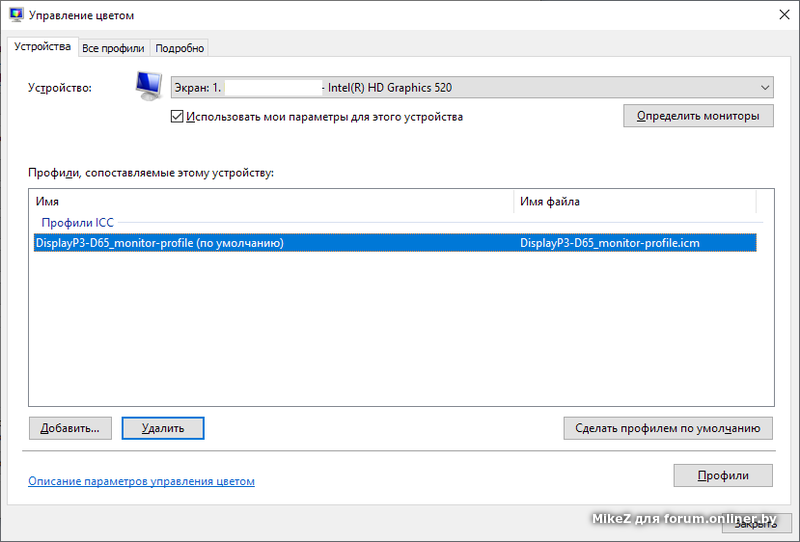This screenshot has width=800, height=542.
Task: Click the Имя файла column header
Action: click(635, 202)
